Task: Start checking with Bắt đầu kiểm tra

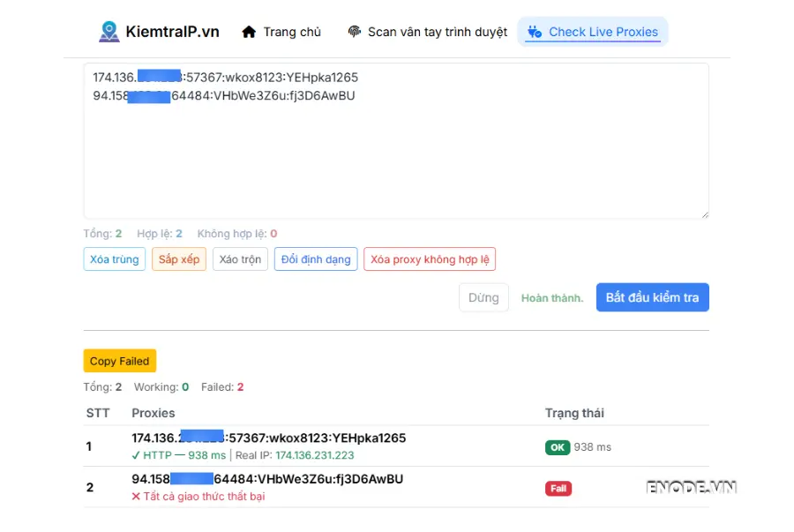Action: click(x=652, y=297)
